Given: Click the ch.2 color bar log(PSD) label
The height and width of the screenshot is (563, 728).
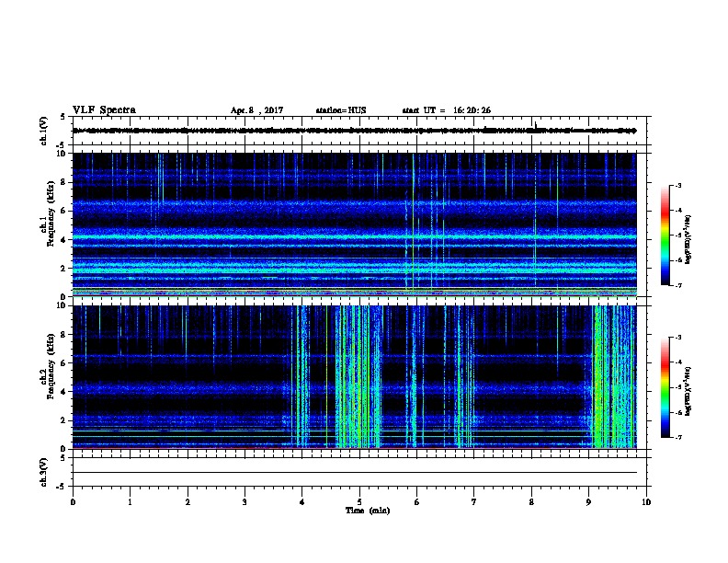Looking at the screenshot, I should [x=688, y=391].
